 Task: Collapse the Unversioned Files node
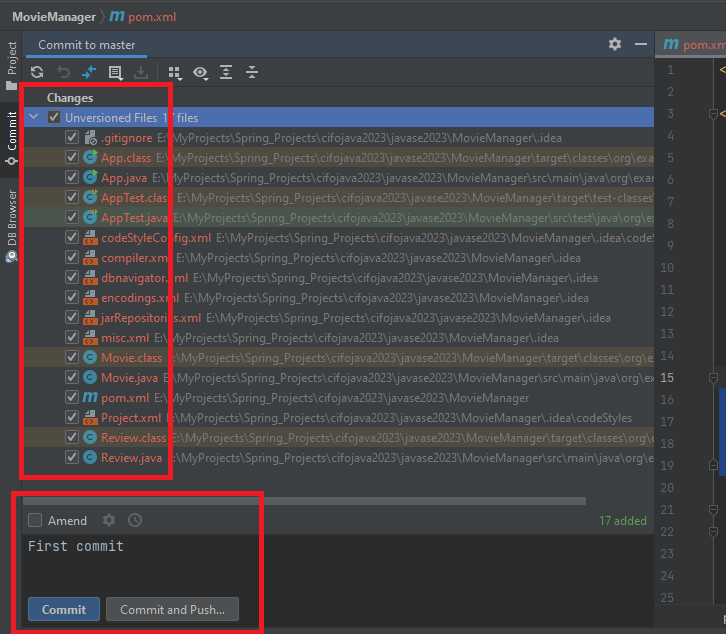(34, 117)
